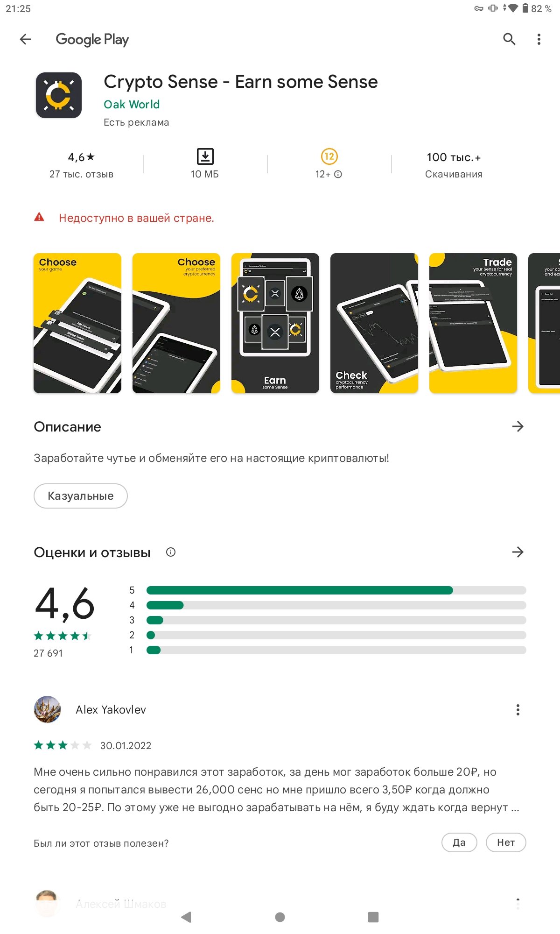Open the 'Choose your game' screenshot

77,323
